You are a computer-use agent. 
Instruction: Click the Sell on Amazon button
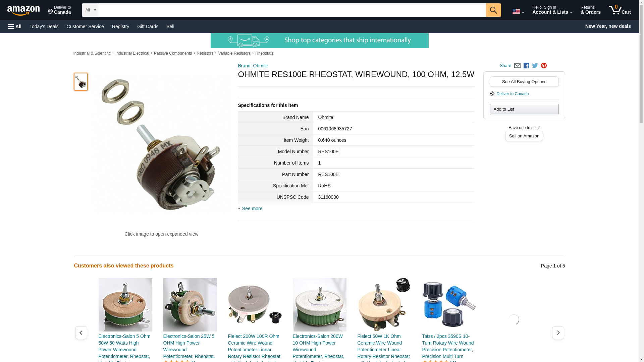click(x=524, y=136)
